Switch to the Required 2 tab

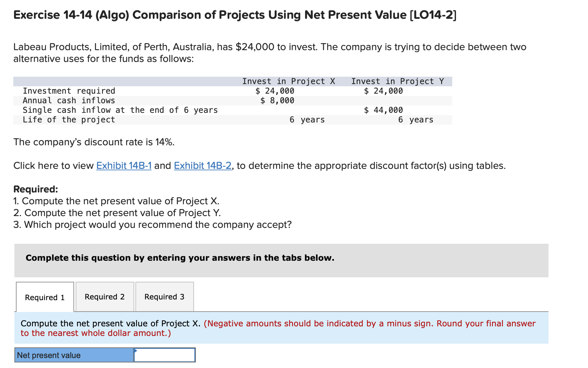[105, 297]
